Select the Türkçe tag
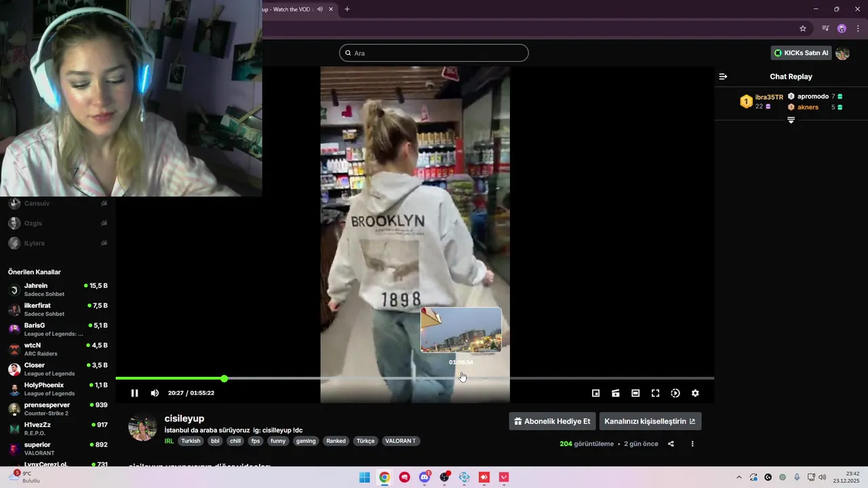The height and width of the screenshot is (488, 868). pos(366,441)
